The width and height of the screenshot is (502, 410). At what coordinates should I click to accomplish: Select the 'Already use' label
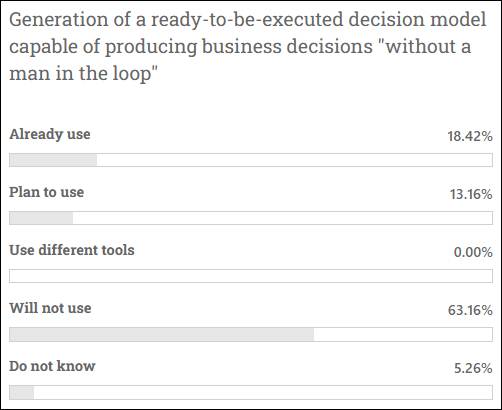pos(50,135)
